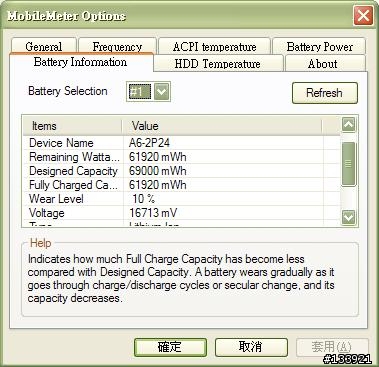Click the list scroll up arrow
Viewport: 379px width, 367px height.
(349, 125)
